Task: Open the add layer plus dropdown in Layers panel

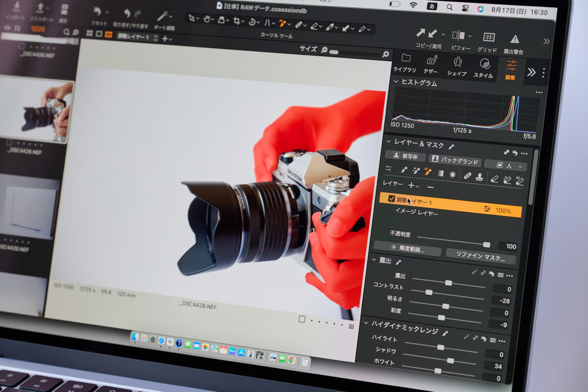Action: [x=414, y=186]
